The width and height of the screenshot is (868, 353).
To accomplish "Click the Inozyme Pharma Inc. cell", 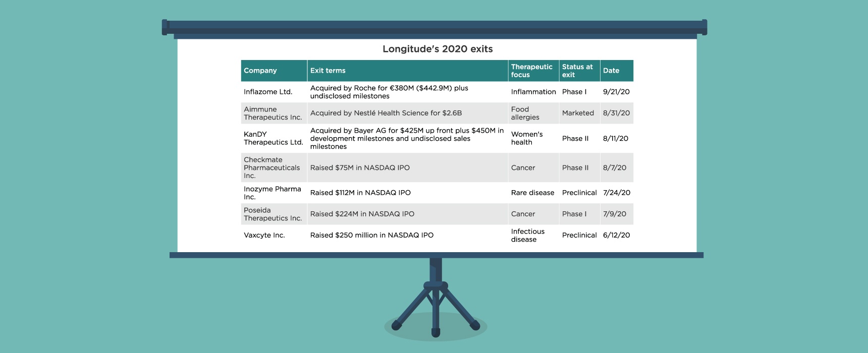I will 272,193.
